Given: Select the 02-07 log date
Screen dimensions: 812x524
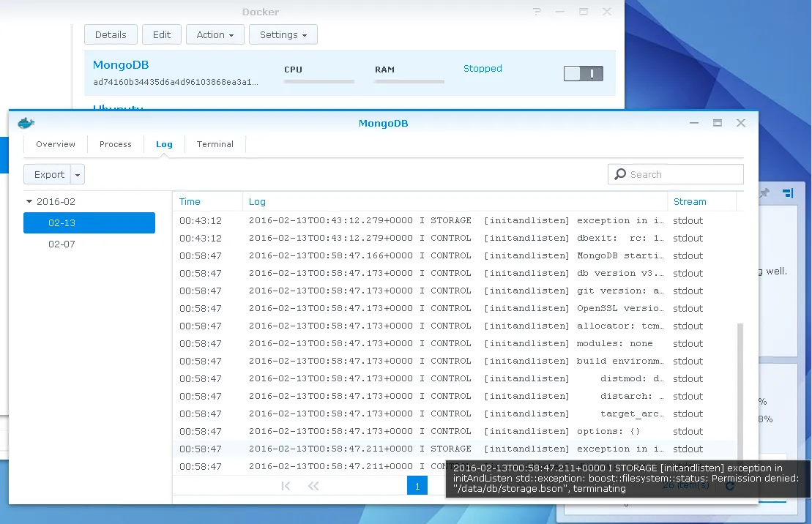Looking at the screenshot, I should pos(89,244).
